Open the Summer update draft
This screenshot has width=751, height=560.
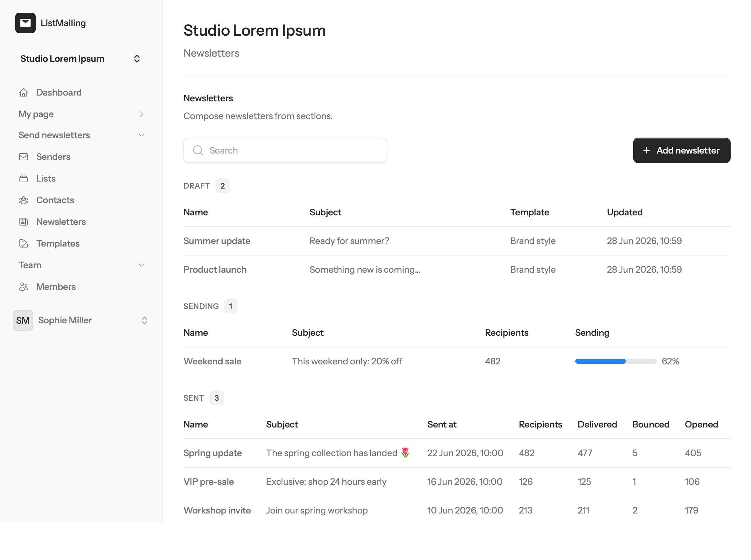(x=217, y=241)
